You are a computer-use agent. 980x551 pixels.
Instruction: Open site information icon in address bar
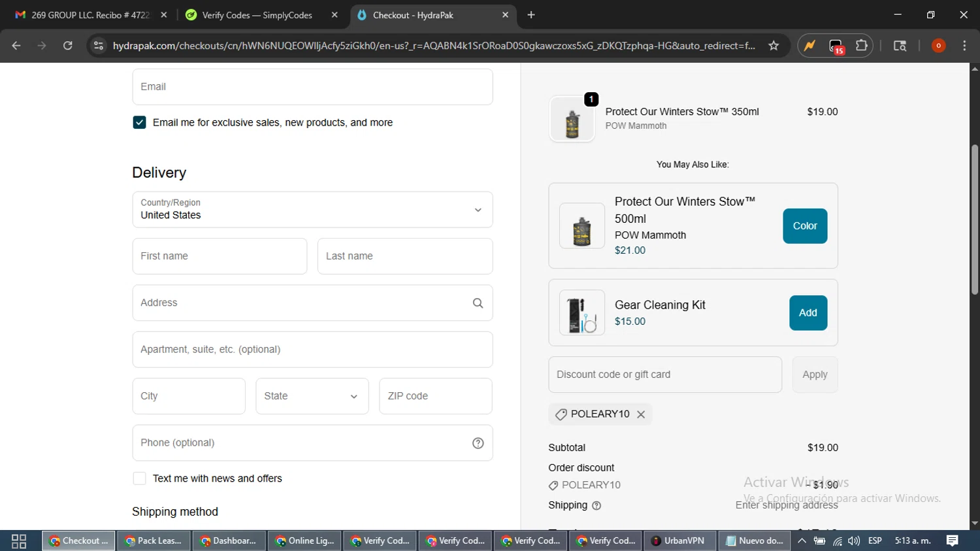99,46
